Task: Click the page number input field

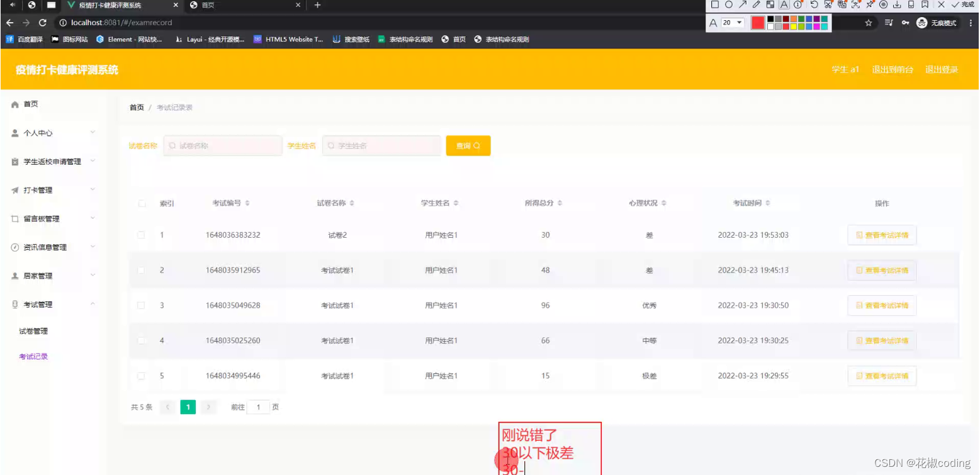Action: point(258,407)
